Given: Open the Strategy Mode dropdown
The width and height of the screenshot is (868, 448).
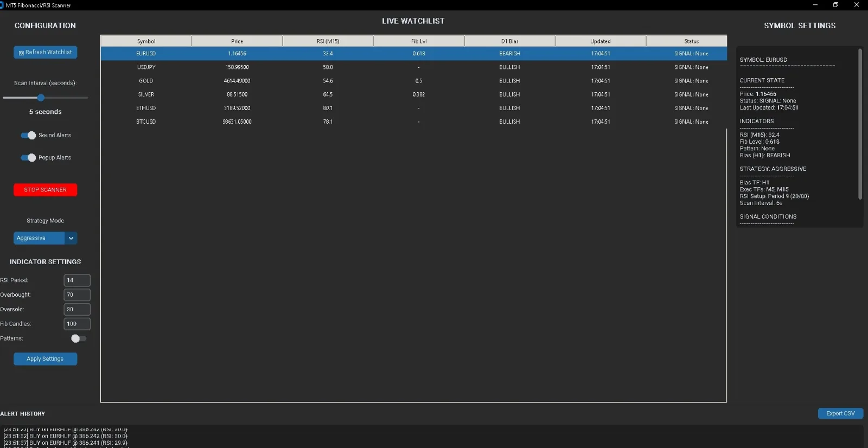Looking at the screenshot, I should [x=45, y=238].
